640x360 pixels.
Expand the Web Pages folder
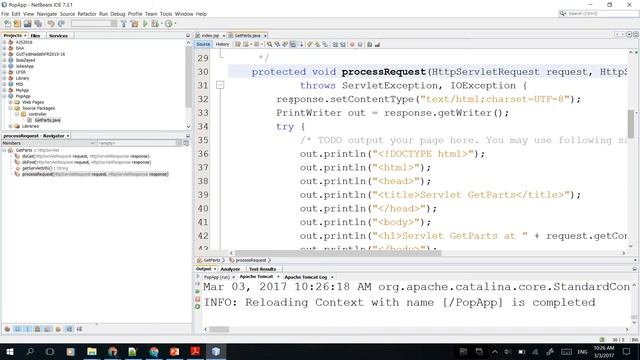pyautogui.click(x=11, y=102)
